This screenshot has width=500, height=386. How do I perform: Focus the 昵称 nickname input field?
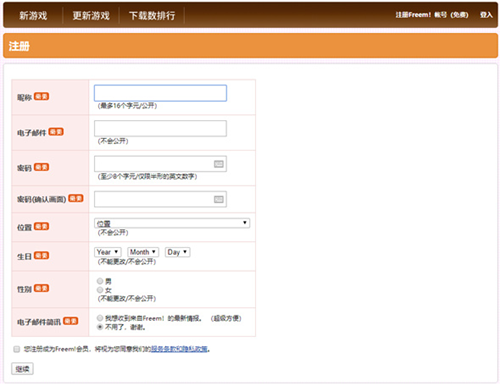pos(160,93)
